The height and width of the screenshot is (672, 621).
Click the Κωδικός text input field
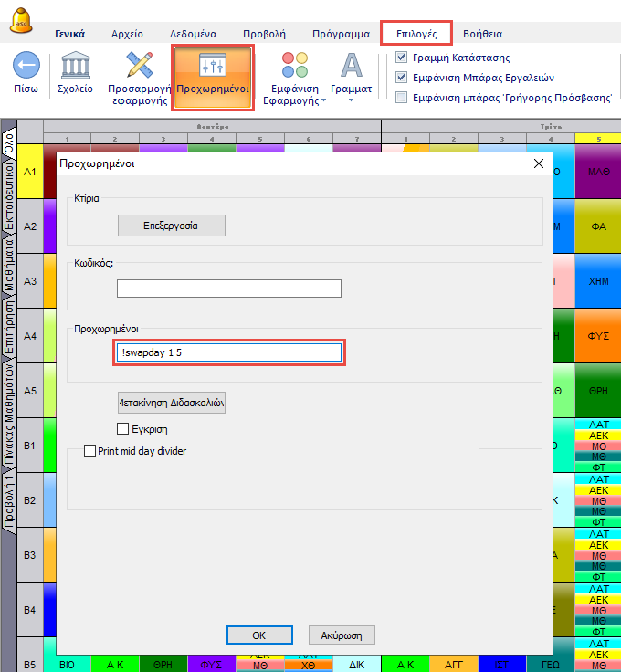[x=228, y=289]
